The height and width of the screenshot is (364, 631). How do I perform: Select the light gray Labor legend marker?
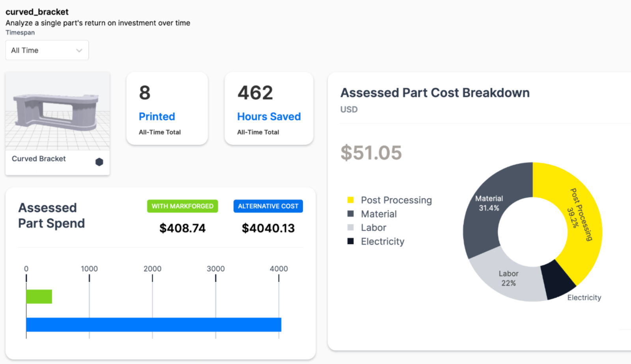tap(350, 227)
